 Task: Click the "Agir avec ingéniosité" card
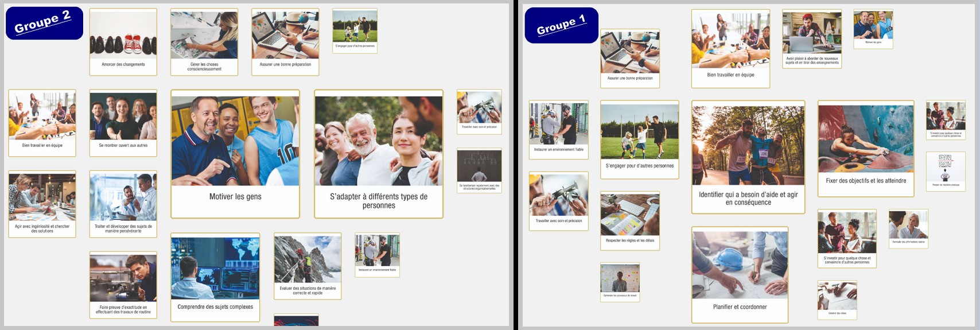coord(42,204)
